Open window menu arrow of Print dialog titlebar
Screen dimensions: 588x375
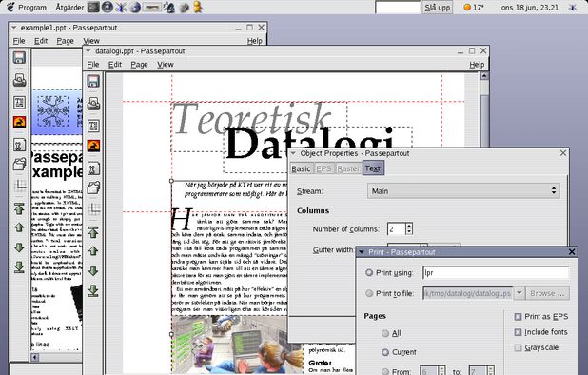click(362, 252)
